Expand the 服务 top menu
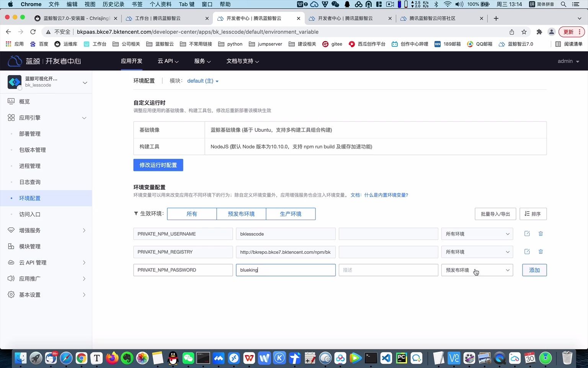 click(x=203, y=61)
